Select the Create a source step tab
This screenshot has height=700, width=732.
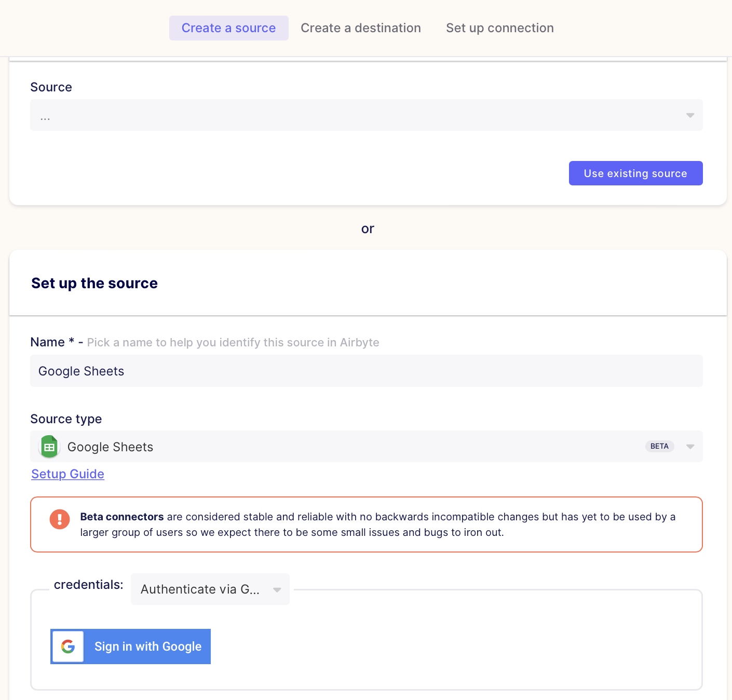point(228,28)
